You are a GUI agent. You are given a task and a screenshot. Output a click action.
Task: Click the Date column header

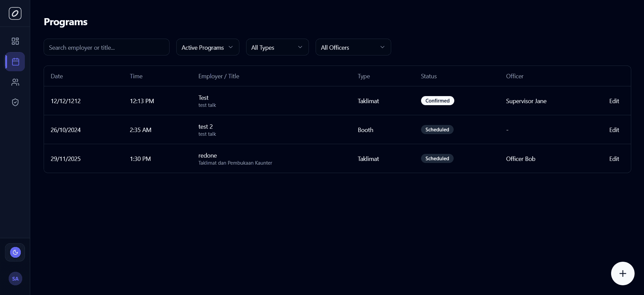point(57,76)
